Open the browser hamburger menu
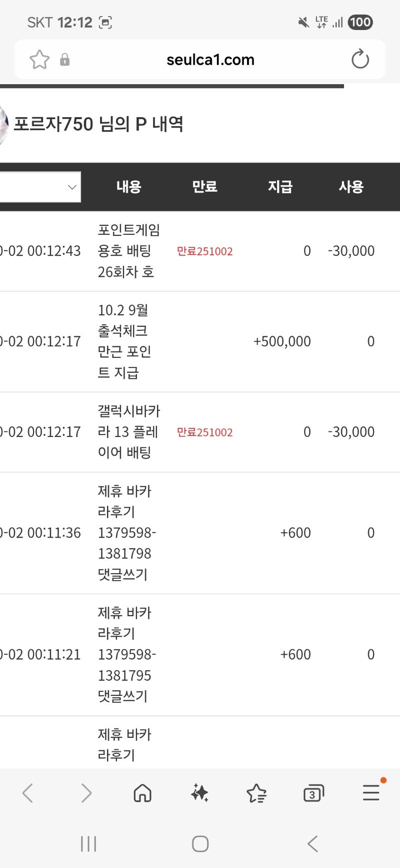Viewport: 400px width, 868px height. point(371,793)
